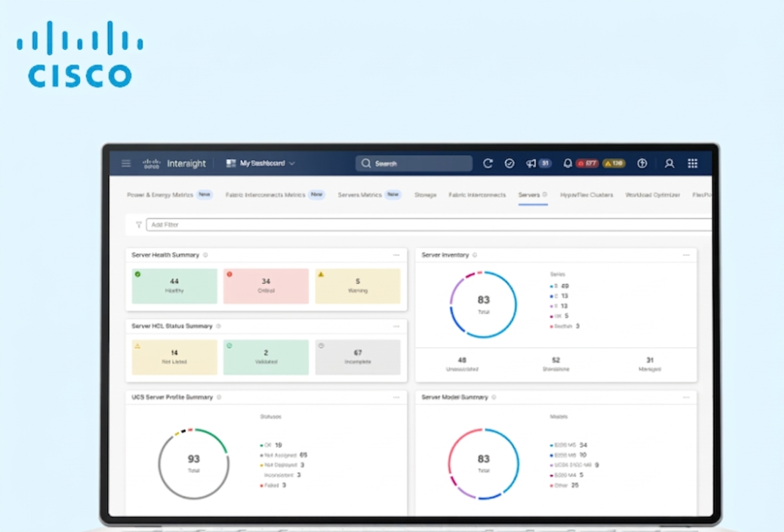Open the 34 Critical servers tile
The image size is (784, 532).
click(266, 286)
